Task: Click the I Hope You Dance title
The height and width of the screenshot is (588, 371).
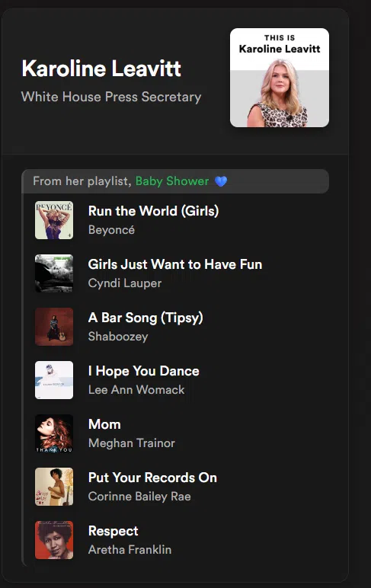Action: point(144,371)
